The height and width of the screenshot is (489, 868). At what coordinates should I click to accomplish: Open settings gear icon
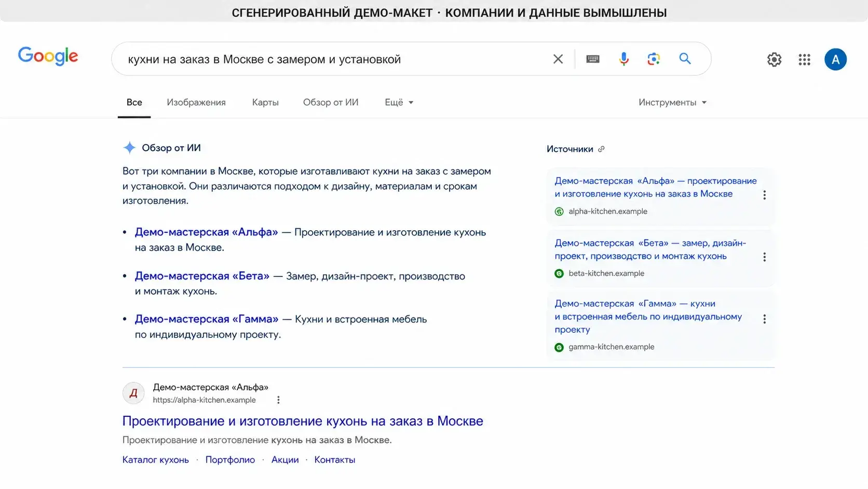coord(774,59)
